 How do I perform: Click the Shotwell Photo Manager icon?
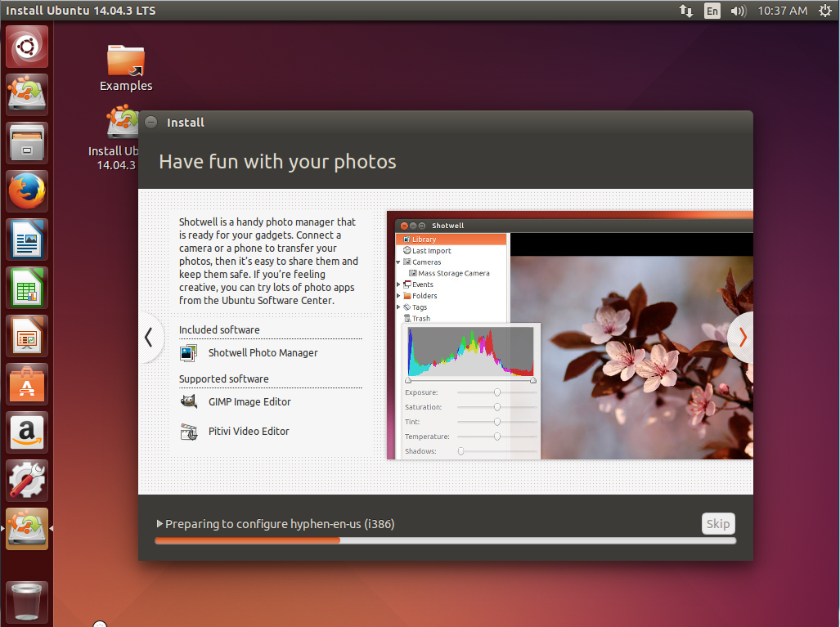coord(189,353)
